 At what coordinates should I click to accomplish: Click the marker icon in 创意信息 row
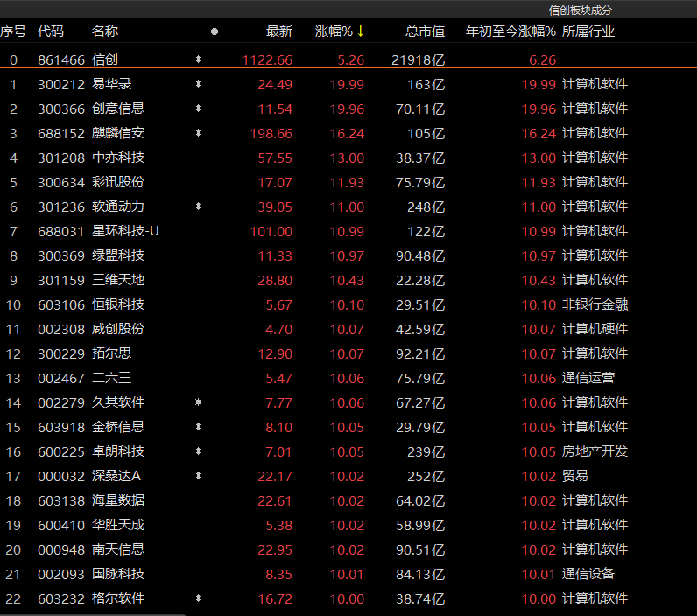click(198, 108)
